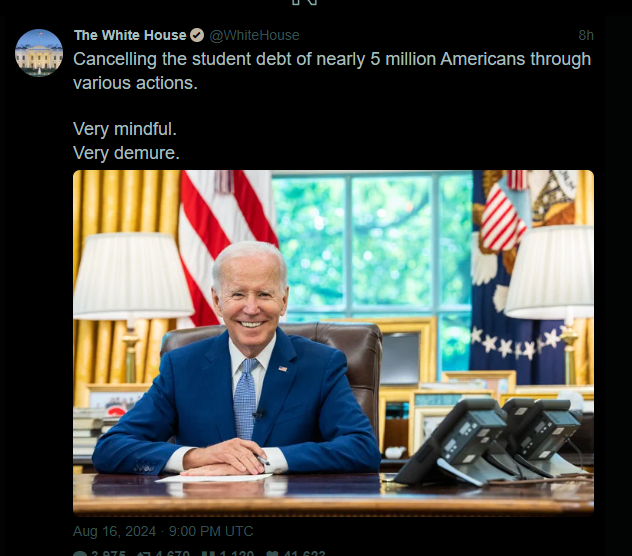Click the reply speech bubble icon
This screenshot has width=632, height=556.
pyautogui.click(x=80, y=554)
